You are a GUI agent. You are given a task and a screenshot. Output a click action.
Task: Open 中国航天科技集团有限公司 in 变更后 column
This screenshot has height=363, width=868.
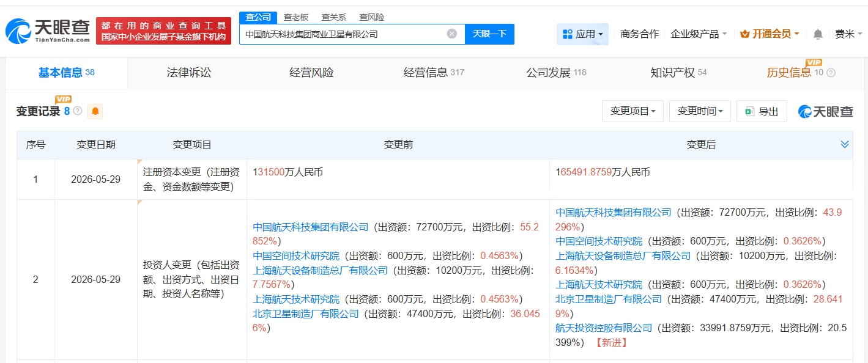pyautogui.click(x=614, y=213)
